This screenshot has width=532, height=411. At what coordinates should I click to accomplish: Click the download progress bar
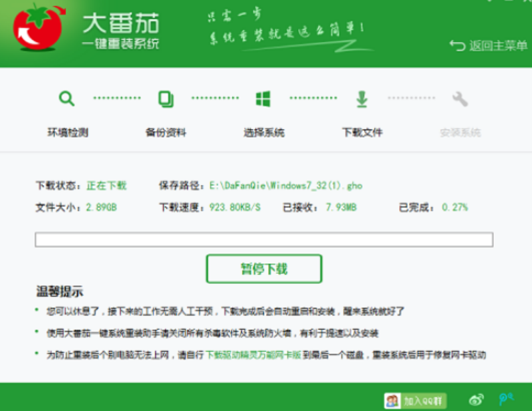[264, 240]
